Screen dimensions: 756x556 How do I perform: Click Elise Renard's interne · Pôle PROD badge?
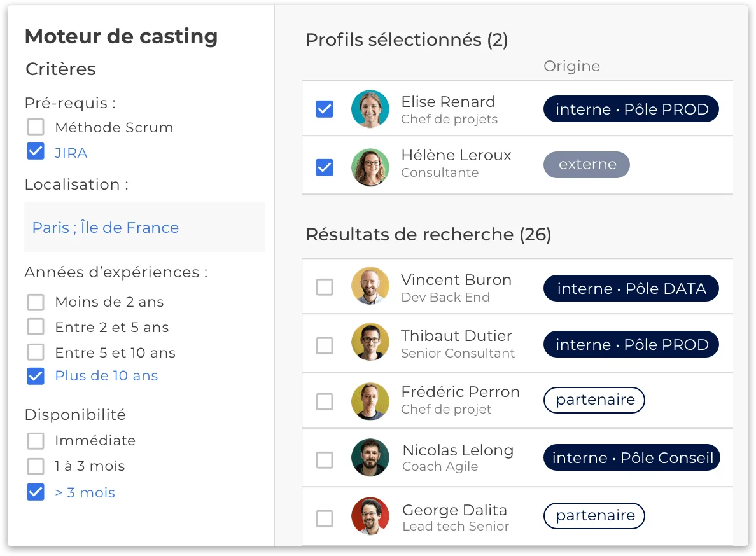(x=631, y=109)
